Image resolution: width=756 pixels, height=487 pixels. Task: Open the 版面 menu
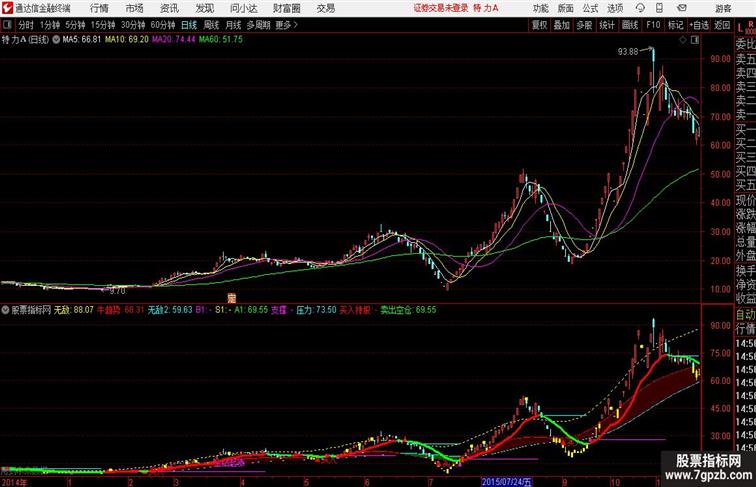566,8
